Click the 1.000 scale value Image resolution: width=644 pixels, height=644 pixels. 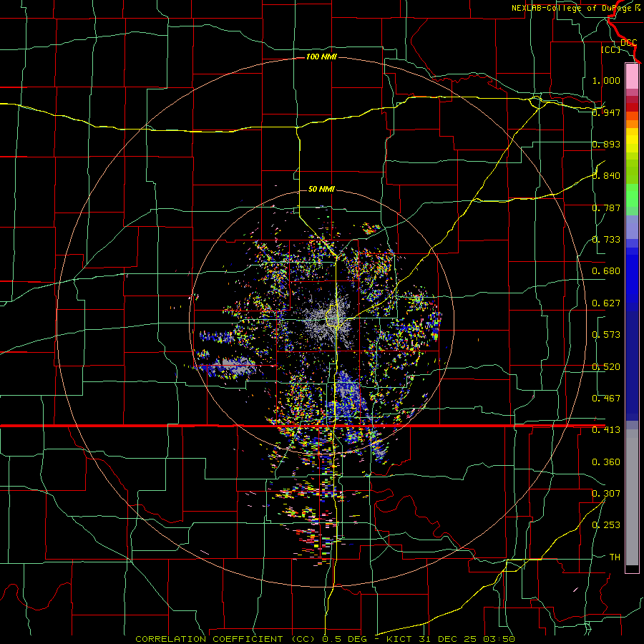[x=606, y=80]
